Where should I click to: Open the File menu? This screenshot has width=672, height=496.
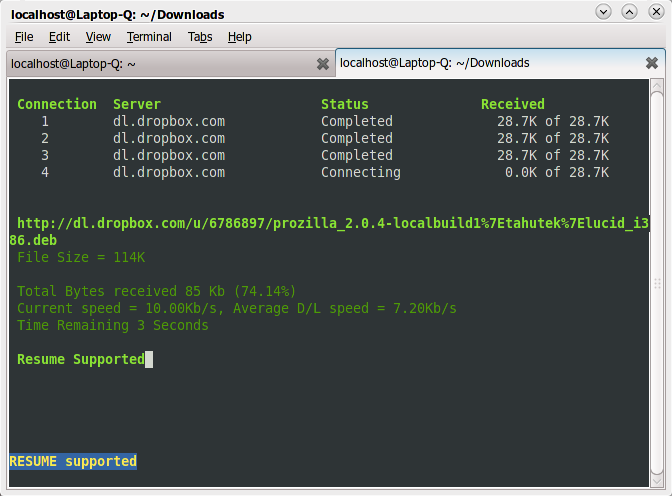(x=24, y=37)
